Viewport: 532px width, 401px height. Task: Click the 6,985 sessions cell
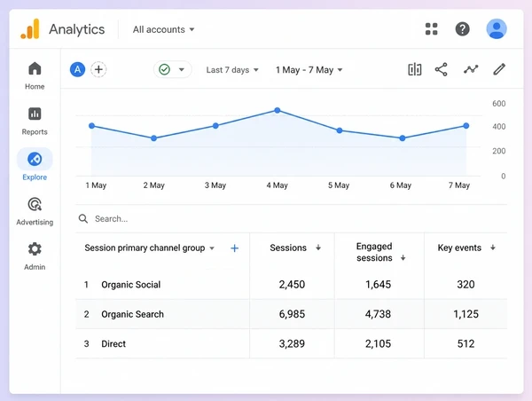292,314
